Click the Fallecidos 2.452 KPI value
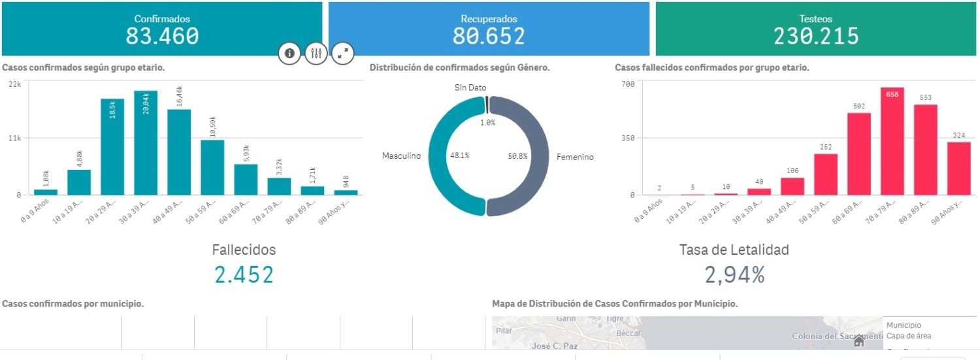Viewport: 980px width, 360px height. point(244,275)
